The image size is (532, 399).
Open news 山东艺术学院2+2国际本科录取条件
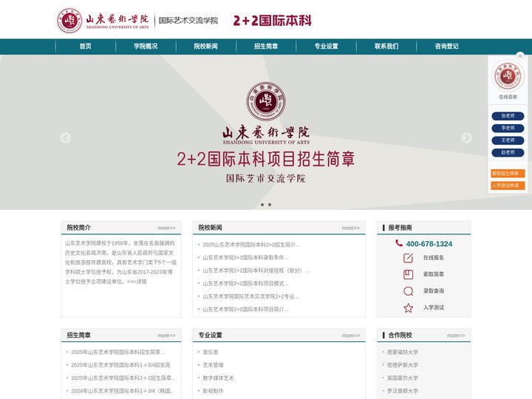tap(245, 258)
